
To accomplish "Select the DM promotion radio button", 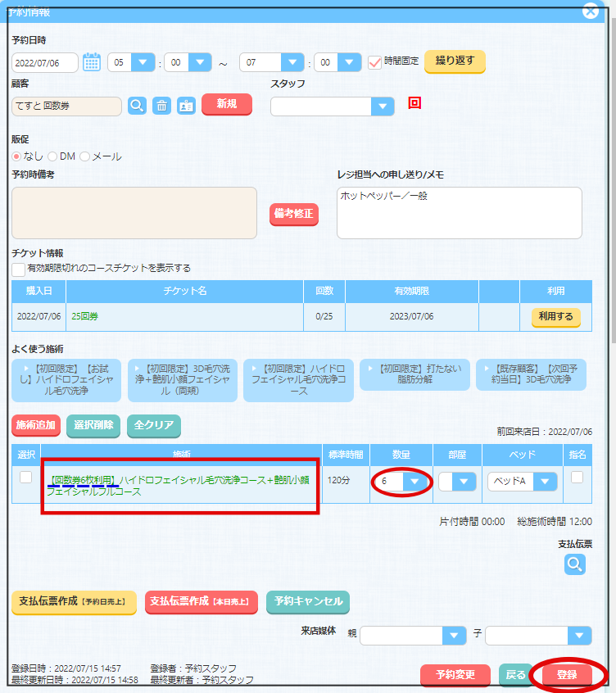I will [53, 156].
